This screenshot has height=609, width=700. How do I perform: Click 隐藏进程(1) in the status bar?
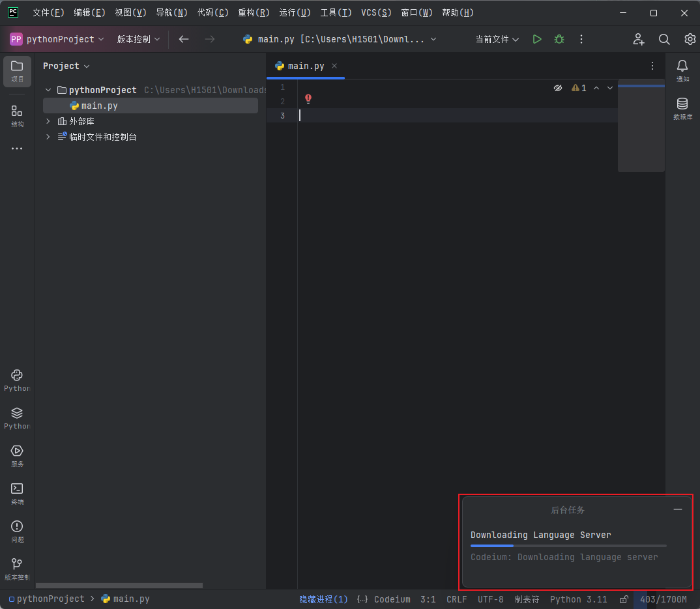(x=323, y=599)
